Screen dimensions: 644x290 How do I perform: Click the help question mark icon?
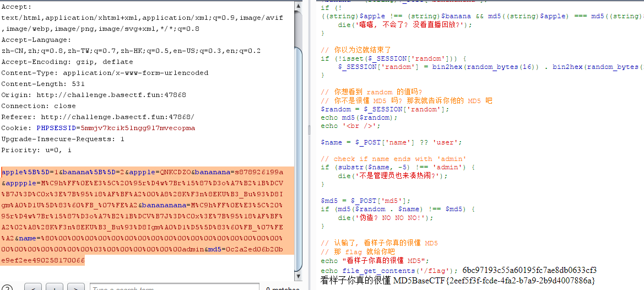(7, 287)
